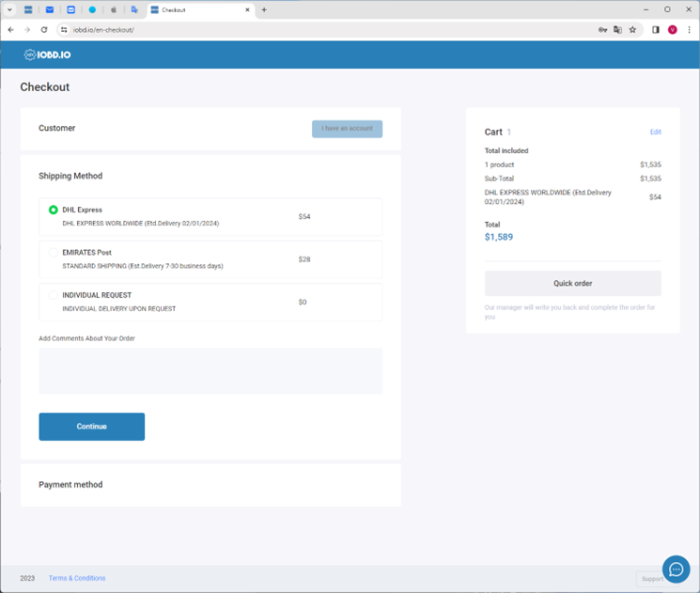The height and width of the screenshot is (593, 700).
Task: Open the Terms & Conditions link
Action: 77,578
